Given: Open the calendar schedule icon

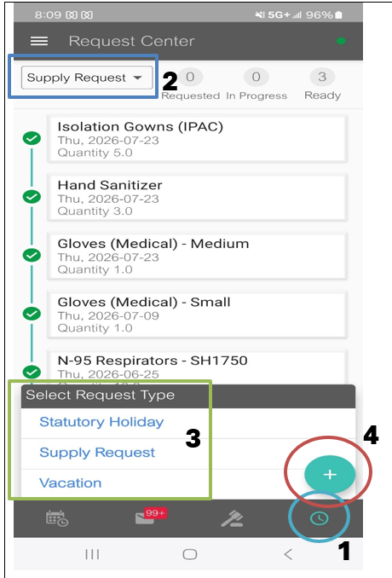Looking at the screenshot, I should pos(57,518).
